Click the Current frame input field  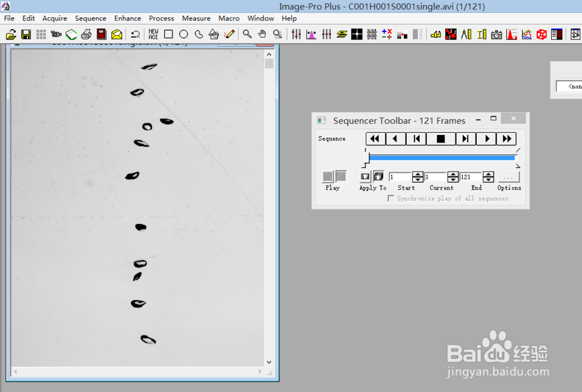435,177
